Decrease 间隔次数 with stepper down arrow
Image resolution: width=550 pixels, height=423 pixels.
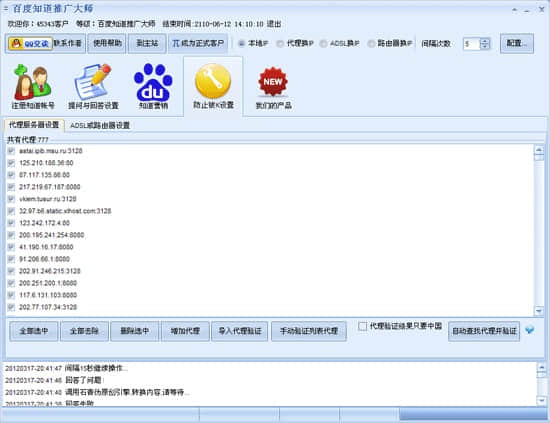pyautogui.click(x=485, y=47)
